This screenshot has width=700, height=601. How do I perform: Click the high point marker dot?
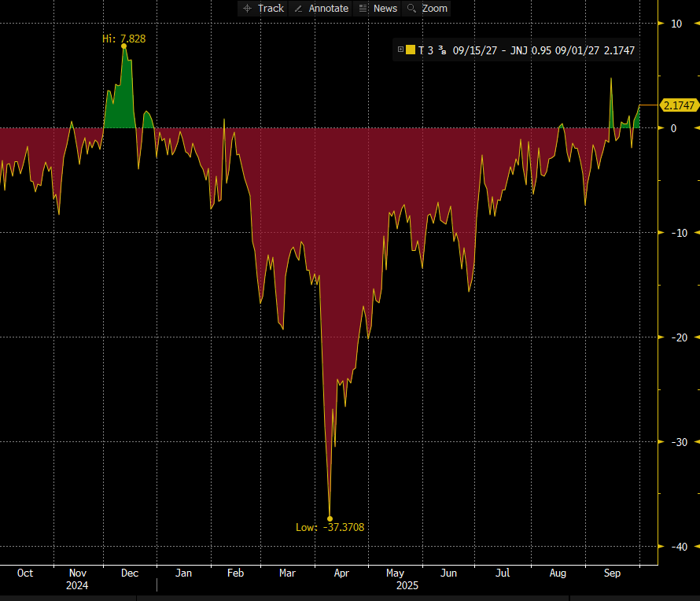point(123,46)
